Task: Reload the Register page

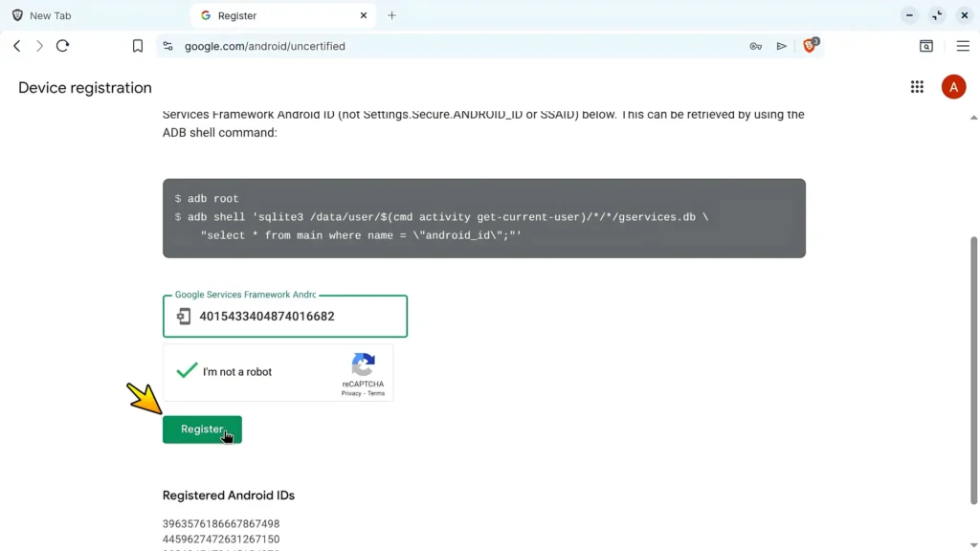Action: click(x=62, y=46)
